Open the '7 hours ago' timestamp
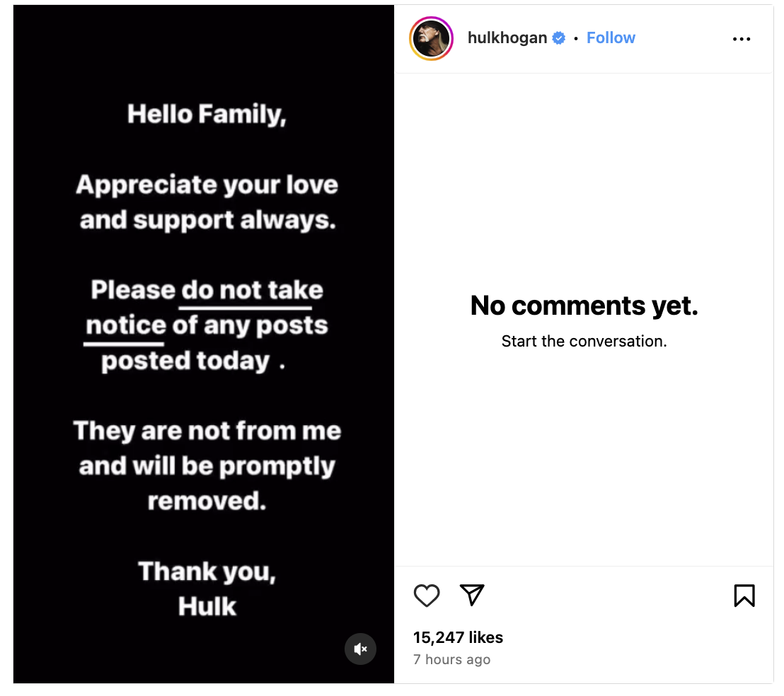 click(x=451, y=659)
